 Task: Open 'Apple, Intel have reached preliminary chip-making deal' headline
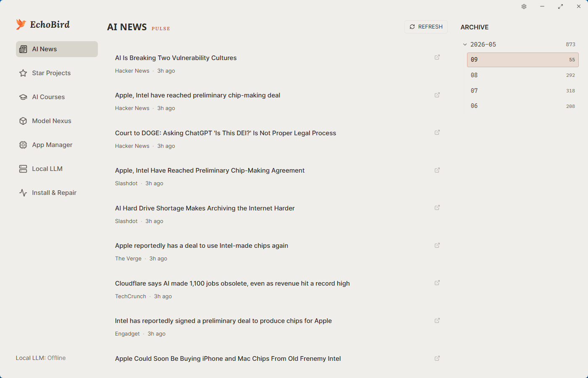pyautogui.click(x=197, y=95)
